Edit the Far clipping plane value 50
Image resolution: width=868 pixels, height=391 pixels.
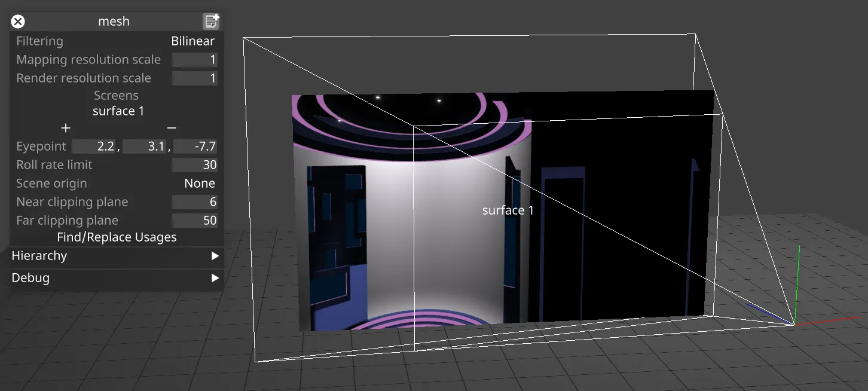194,220
